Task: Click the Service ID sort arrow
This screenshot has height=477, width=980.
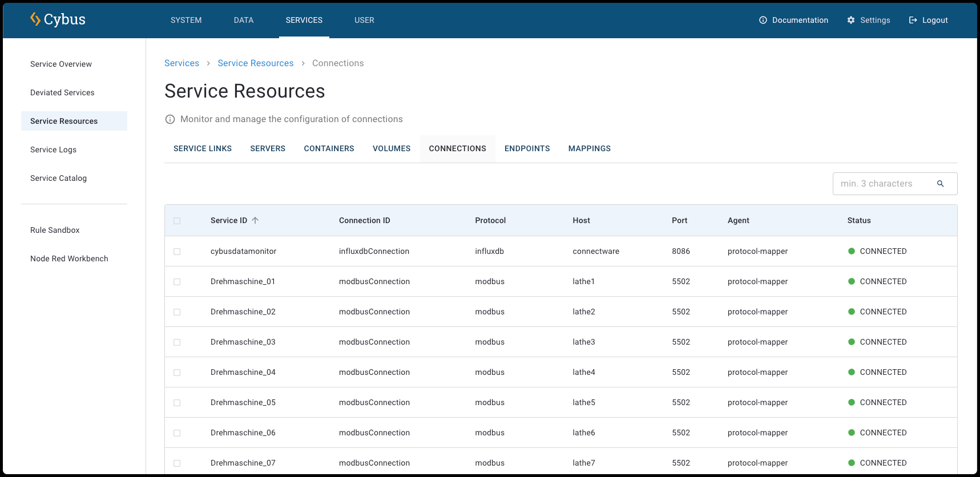Action: [255, 220]
